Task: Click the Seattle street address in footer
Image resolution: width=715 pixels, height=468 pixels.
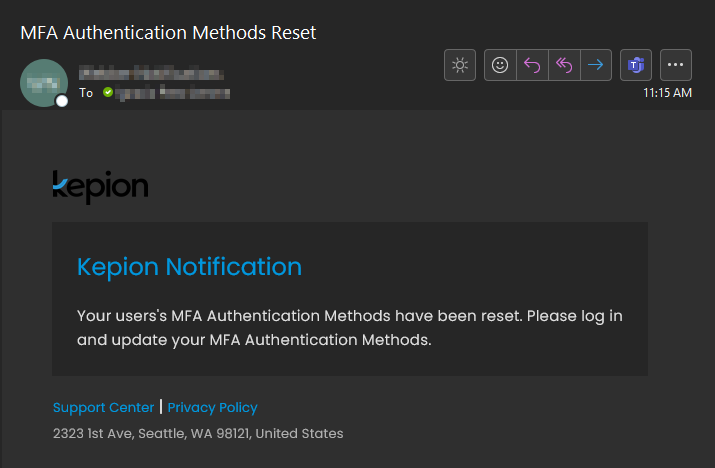Action: (x=198, y=433)
